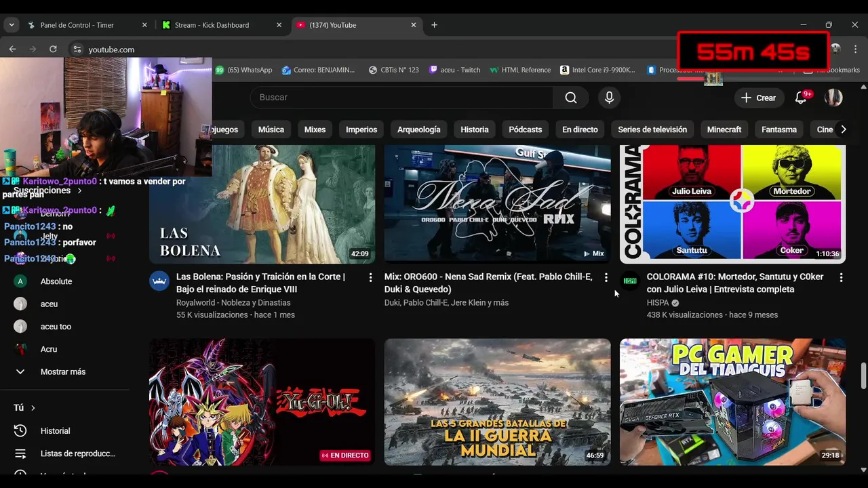Open the Intel Core i9-9900K bookmark
This screenshot has height=488, width=868.
(x=598, y=70)
